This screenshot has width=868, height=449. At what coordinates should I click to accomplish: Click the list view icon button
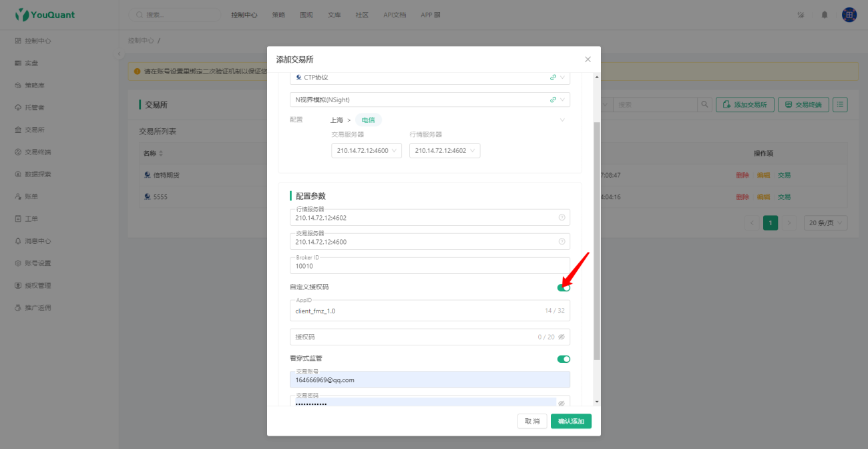[x=840, y=105]
